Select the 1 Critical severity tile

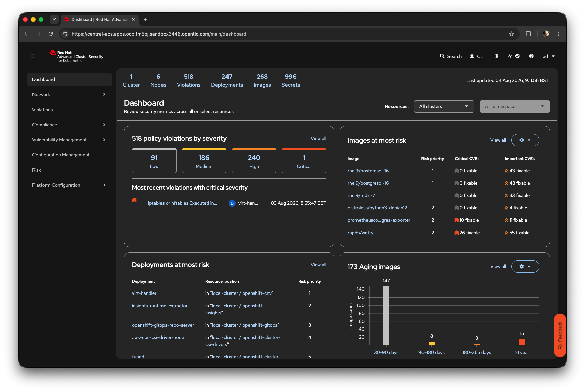pyautogui.click(x=304, y=160)
